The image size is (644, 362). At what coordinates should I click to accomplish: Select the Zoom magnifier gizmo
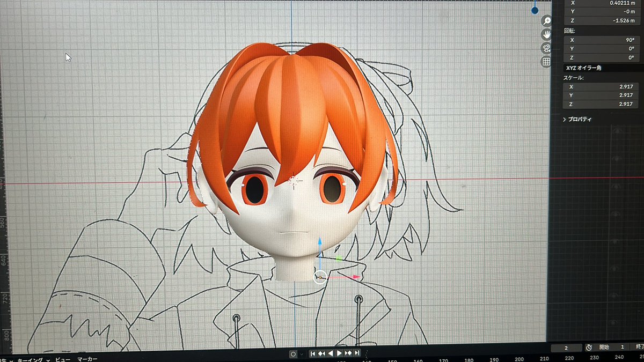click(x=546, y=20)
